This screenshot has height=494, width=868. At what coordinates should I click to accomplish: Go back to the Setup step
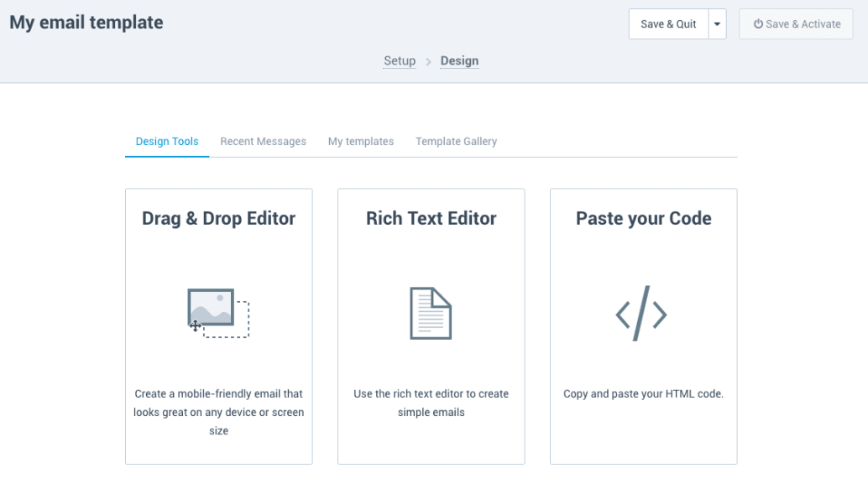[400, 61]
